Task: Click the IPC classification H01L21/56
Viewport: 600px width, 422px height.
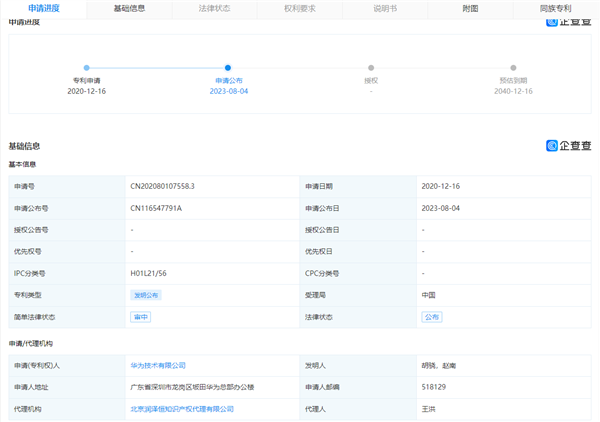Action: coord(151,273)
